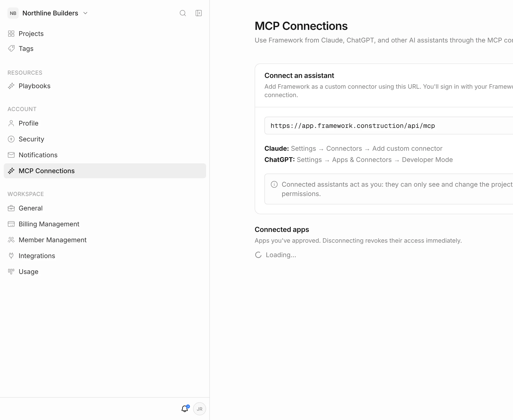The height and width of the screenshot is (420, 513).
Task: Click the info icon in the permissions notice
Action: point(274,184)
